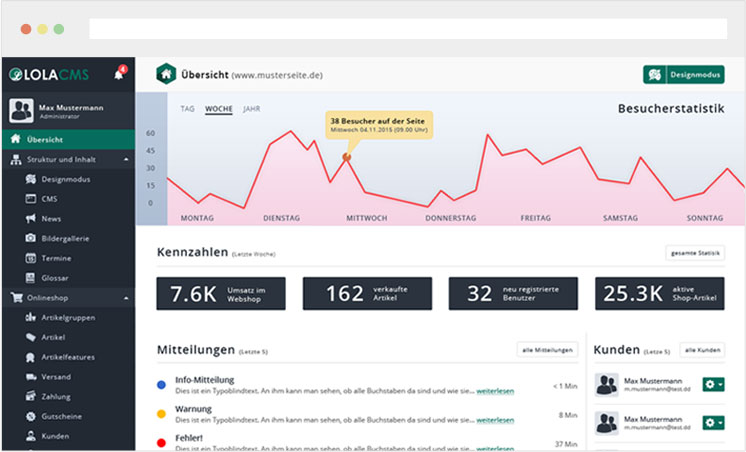This screenshot has height=452, width=746.
Task: Follow weiterlesen link of the Warnung message
Action: pyautogui.click(x=495, y=420)
